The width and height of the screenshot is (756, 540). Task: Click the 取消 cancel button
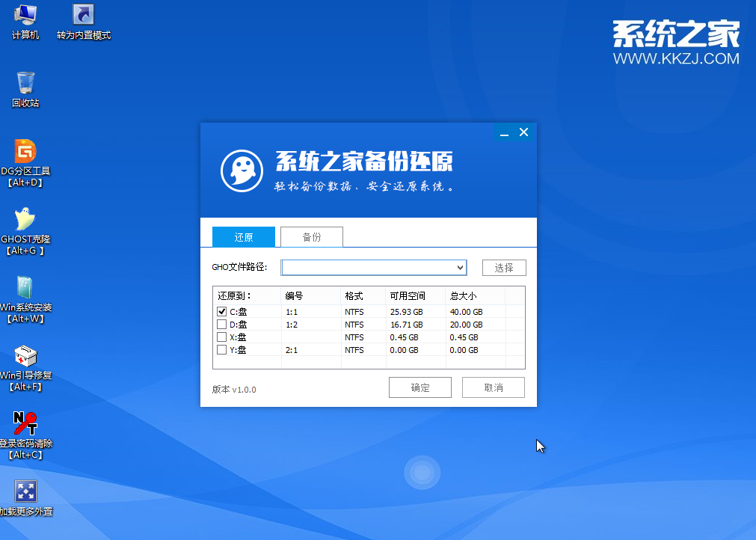[494, 387]
